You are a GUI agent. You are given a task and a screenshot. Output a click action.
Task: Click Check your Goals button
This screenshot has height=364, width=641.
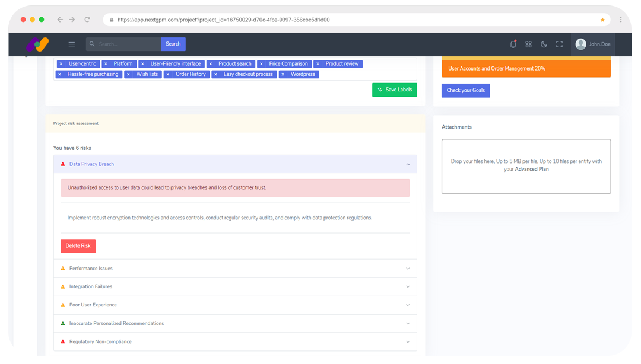tap(466, 90)
